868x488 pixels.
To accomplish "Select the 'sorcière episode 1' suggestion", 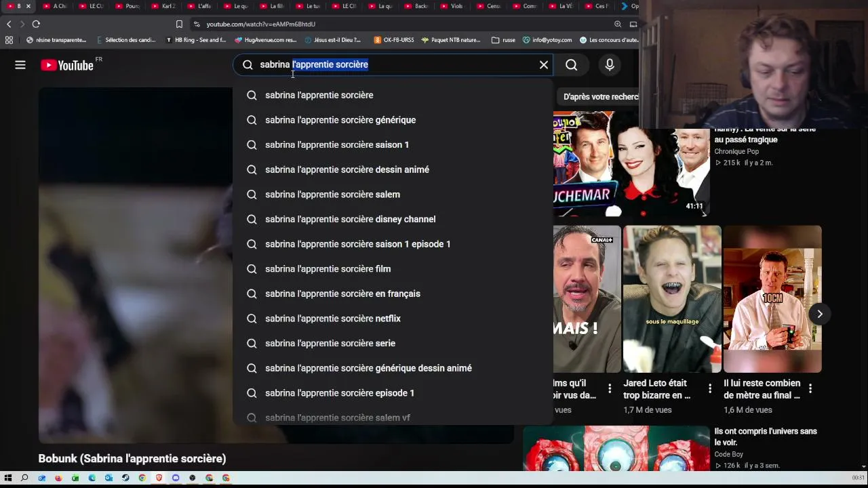I will pos(393,393).
